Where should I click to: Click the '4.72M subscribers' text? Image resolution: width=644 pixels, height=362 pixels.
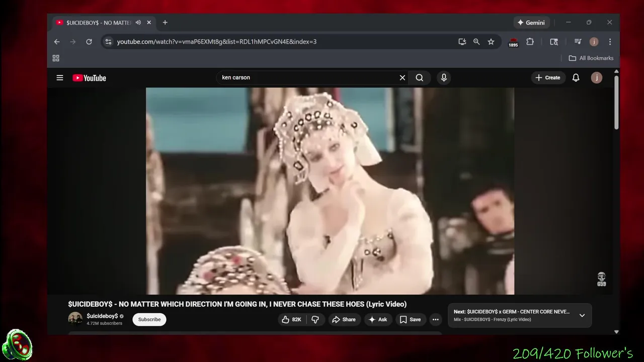(x=104, y=323)
